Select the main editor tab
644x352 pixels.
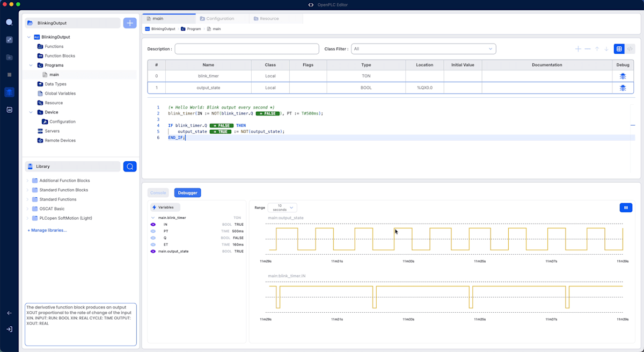coord(169,19)
